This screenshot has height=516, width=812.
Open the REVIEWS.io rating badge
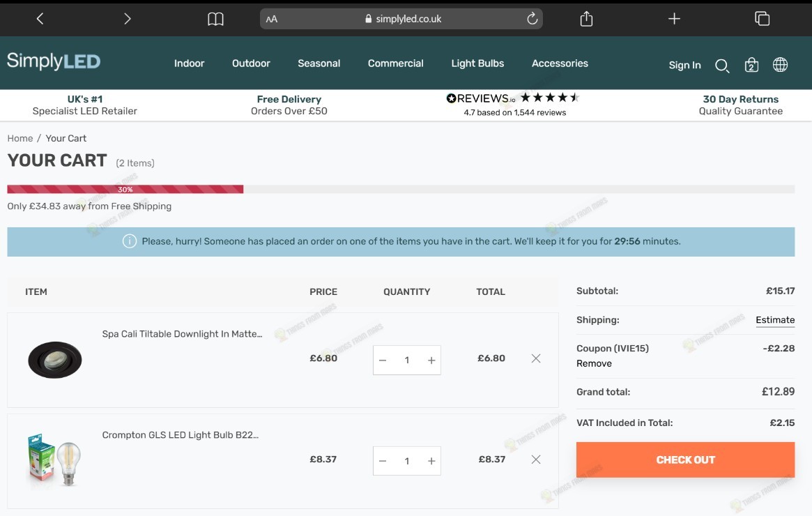[x=513, y=104]
